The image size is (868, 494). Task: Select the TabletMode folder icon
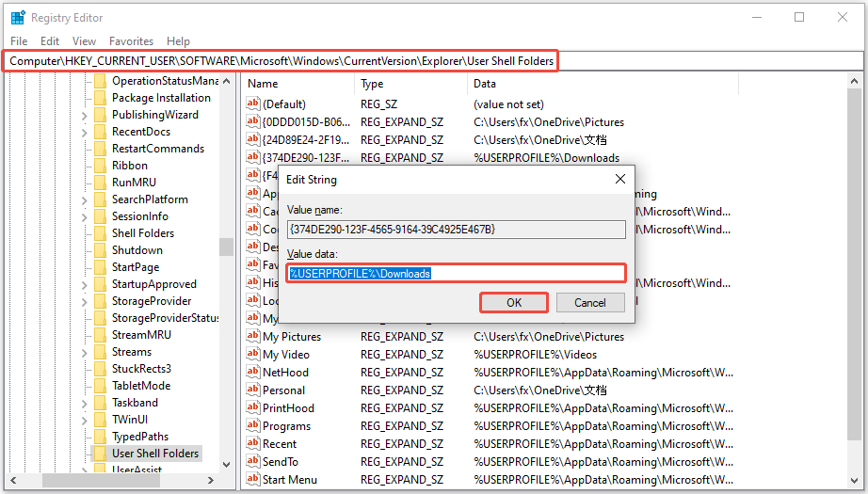[x=100, y=386]
